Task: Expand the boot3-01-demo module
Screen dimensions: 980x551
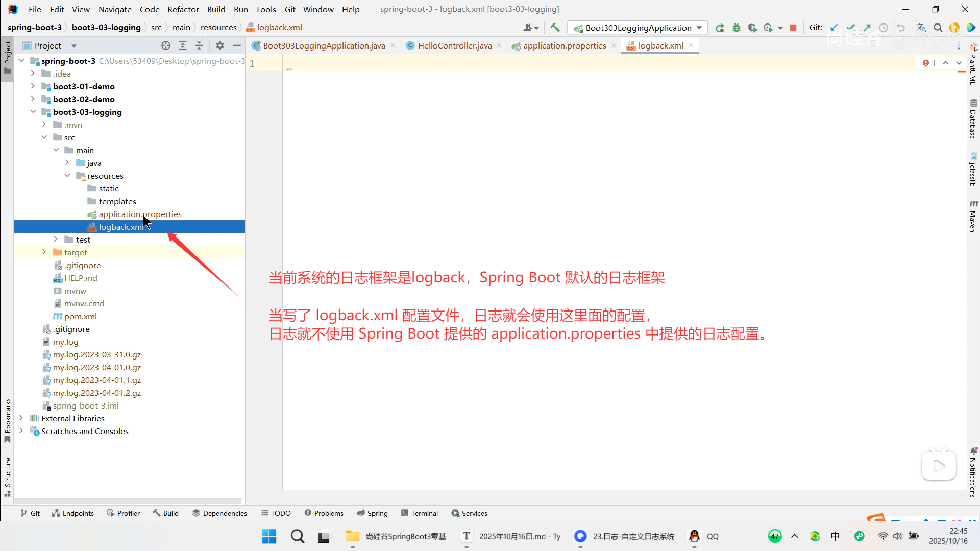Action: click(x=32, y=86)
